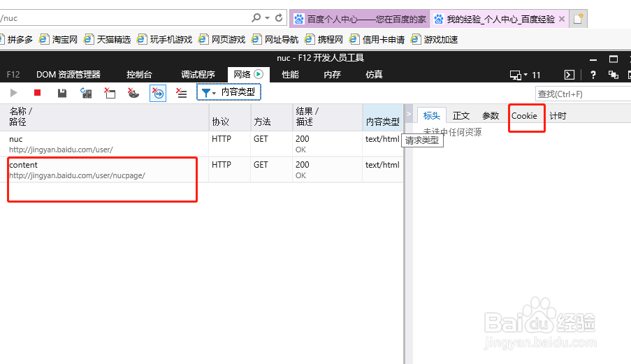Screen dimensions: 631x364
Task: Click the http://jingyan.baidu.com/user/ path text
Action: point(61,150)
